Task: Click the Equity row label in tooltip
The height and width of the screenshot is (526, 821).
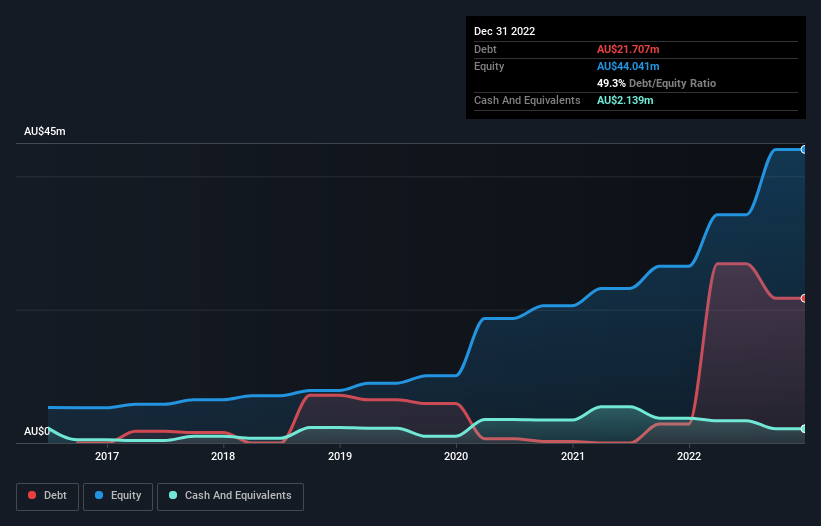Action: pos(489,66)
